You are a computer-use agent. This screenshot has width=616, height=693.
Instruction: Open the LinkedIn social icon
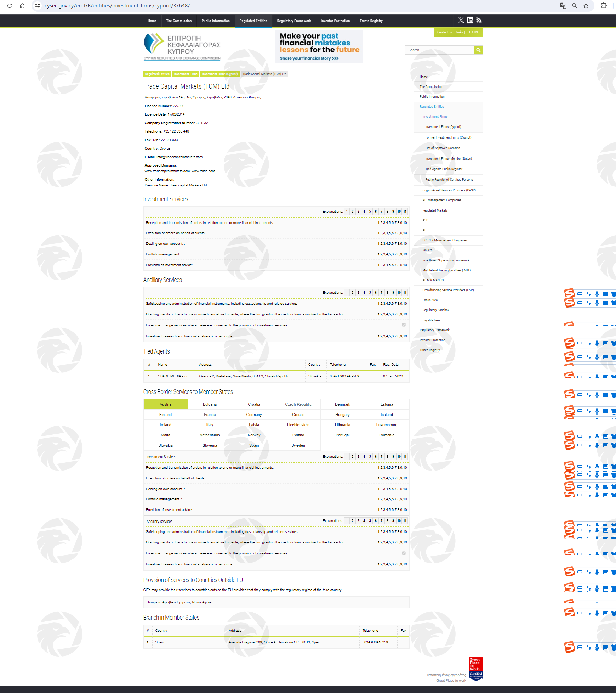pos(470,20)
